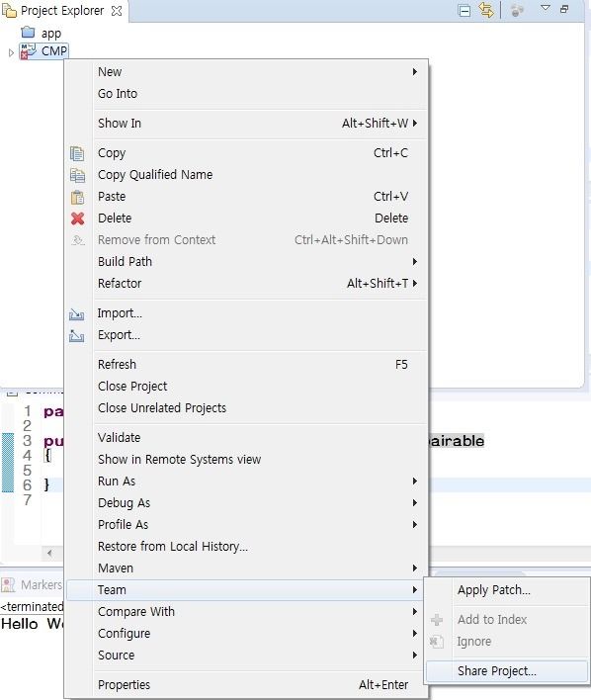Expand the Maven submenu arrow
591x700 pixels.
tap(415, 569)
